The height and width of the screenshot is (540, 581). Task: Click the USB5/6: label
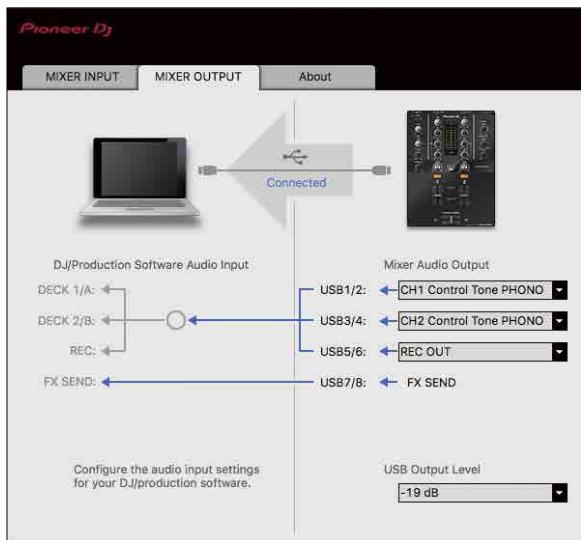[343, 351]
